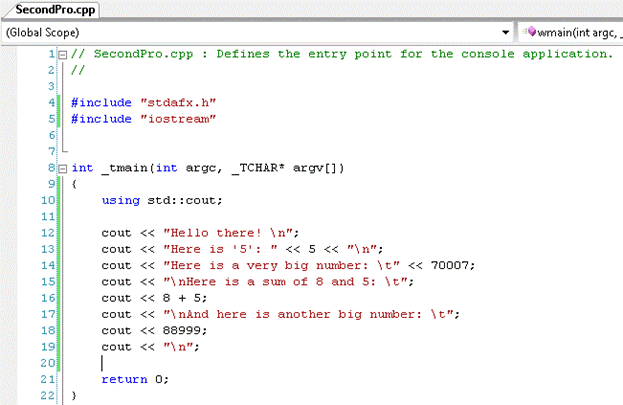Open the wmain member dropdown
Screen dimensions: 623x405
click(x=571, y=32)
